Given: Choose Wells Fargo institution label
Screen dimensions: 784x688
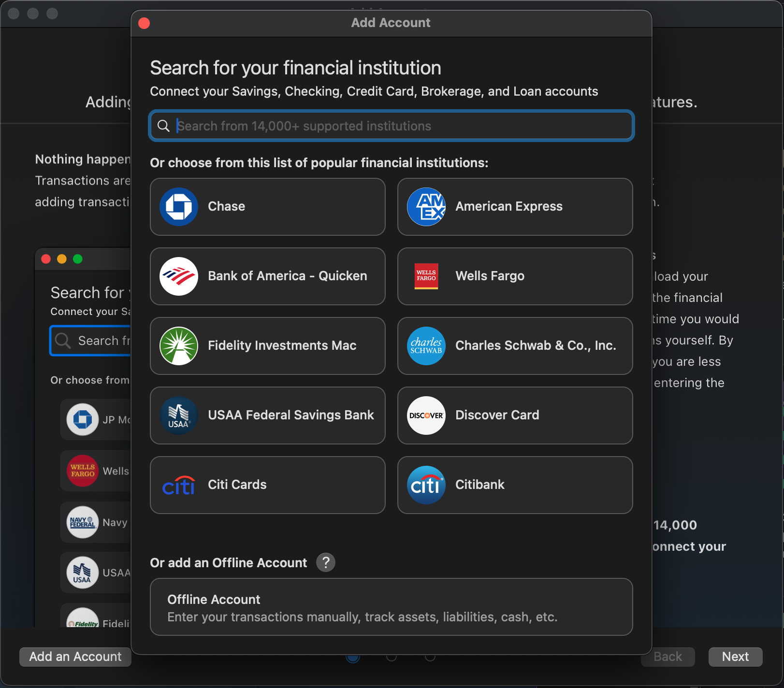Looking at the screenshot, I should pos(490,276).
